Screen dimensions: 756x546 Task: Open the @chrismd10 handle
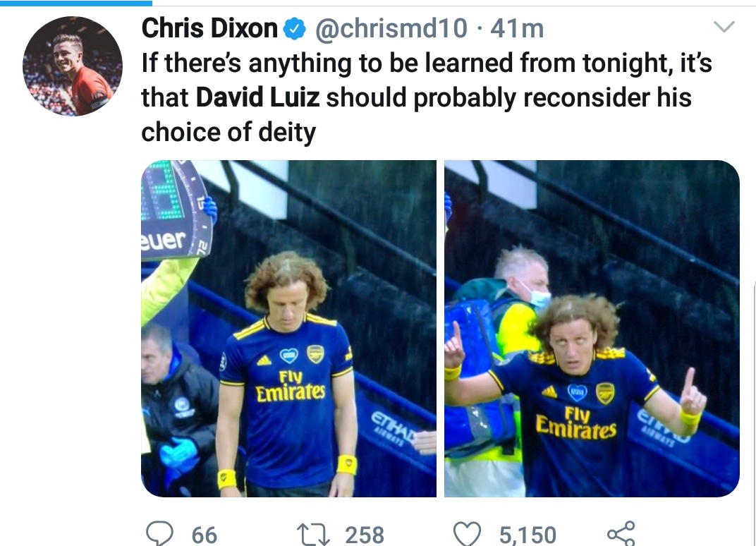click(x=391, y=28)
